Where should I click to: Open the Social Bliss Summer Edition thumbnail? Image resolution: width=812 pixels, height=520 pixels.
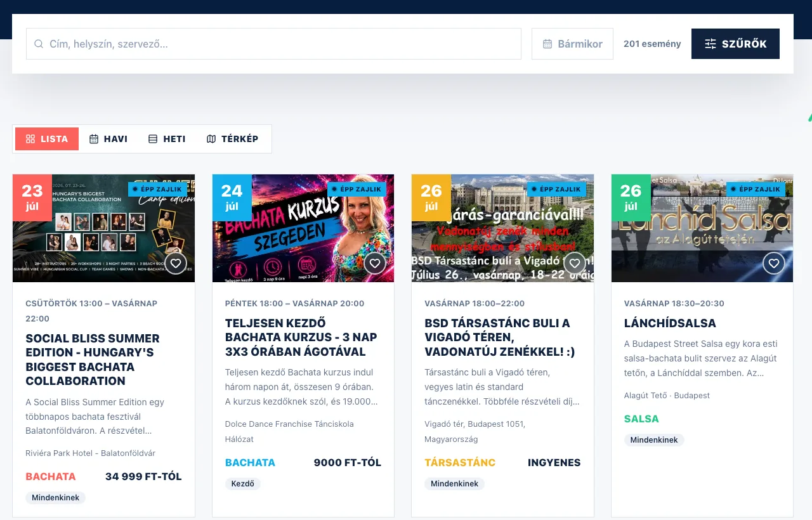coord(104,228)
